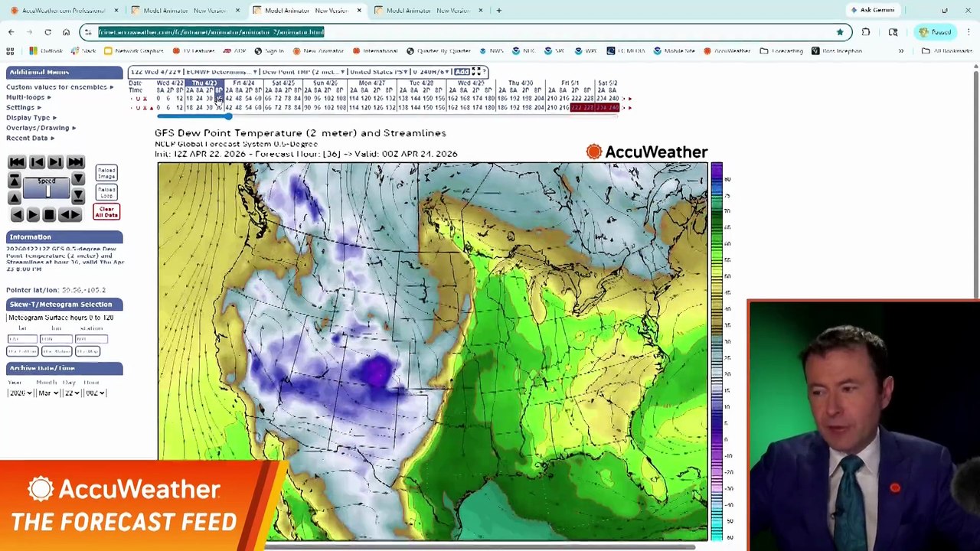
Task: Click the timeline position slider under hours
Action: [x=228, y=116]
